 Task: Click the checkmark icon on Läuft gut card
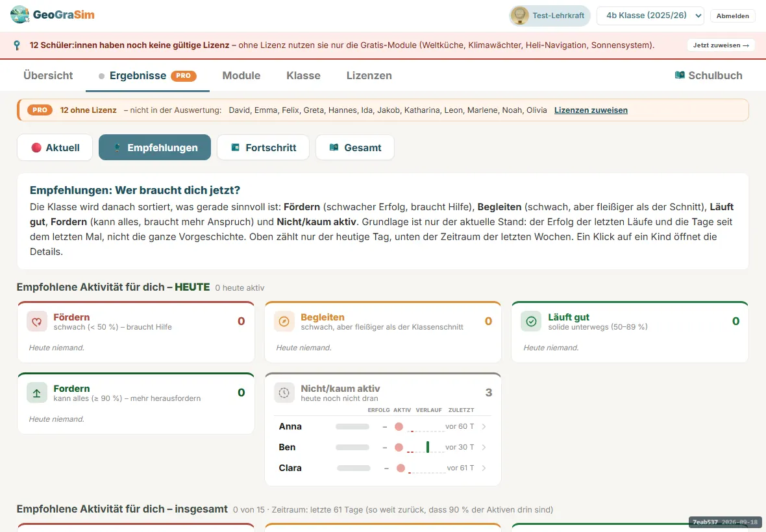pyautogui.click(x=531, y=321)
